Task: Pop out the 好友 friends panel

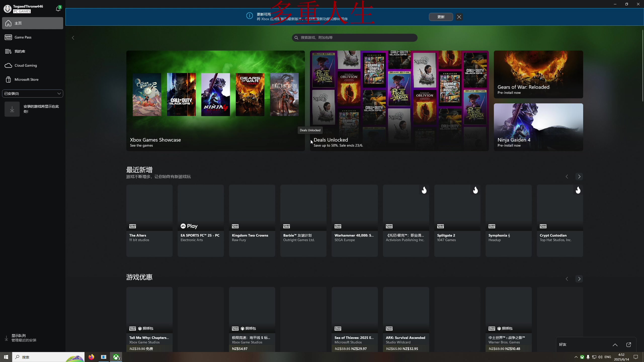Action: (x=629, y=345)
